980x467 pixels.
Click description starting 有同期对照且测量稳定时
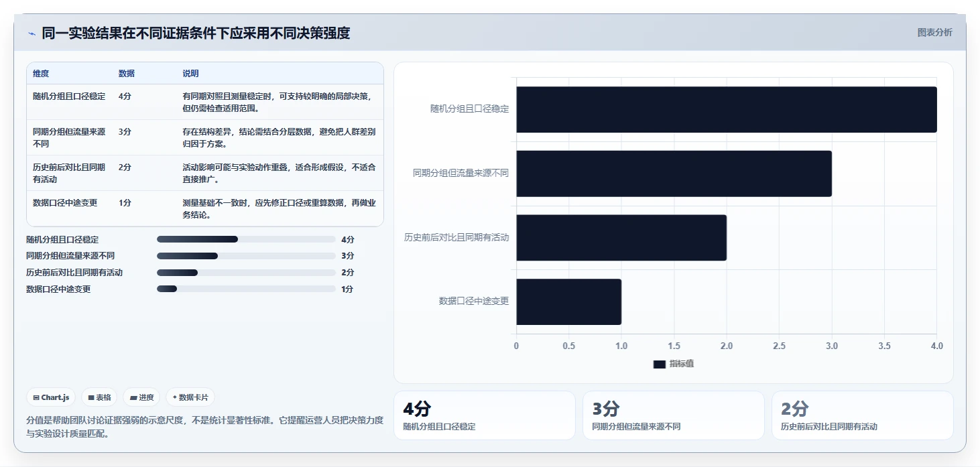278,103
